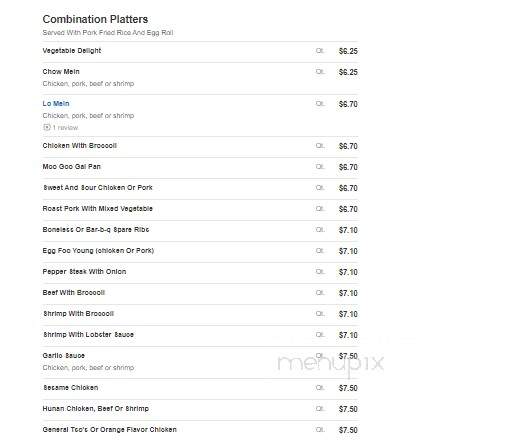Click the review icon under Lo Mein
The image size is (510, 446).
point(47,127)
